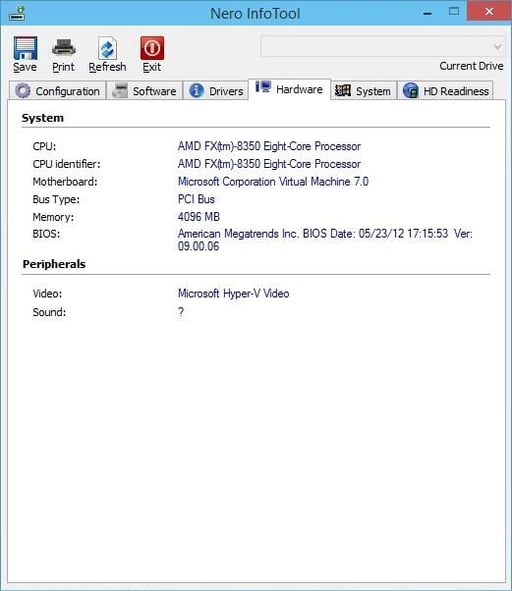Screen dimensions: 512x591
Task: Open the Current Drive dropdown
Action: pos(383,46)
